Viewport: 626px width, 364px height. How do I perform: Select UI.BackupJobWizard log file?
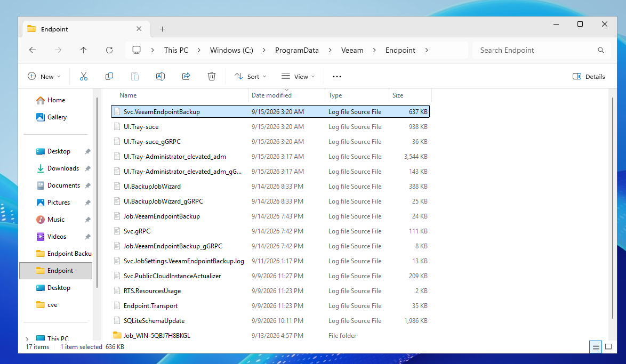(x=270, y=187)
